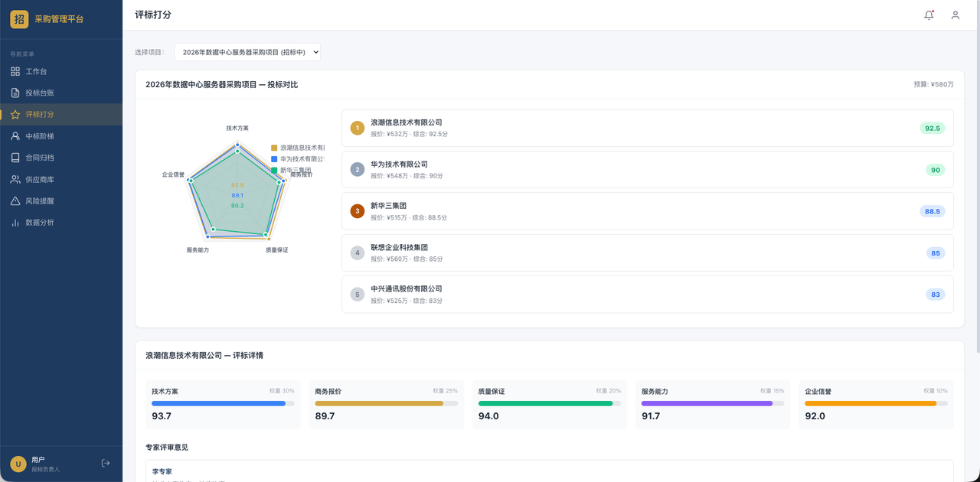
Task: Click the radar chart 技术方案 axis label
Action: pyautogui.click(x=237, y=128)
